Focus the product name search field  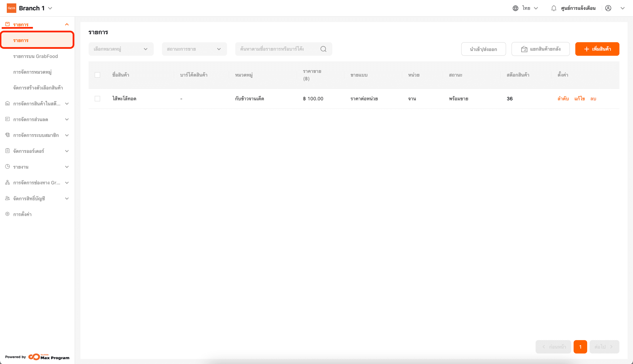click(275, 49)
